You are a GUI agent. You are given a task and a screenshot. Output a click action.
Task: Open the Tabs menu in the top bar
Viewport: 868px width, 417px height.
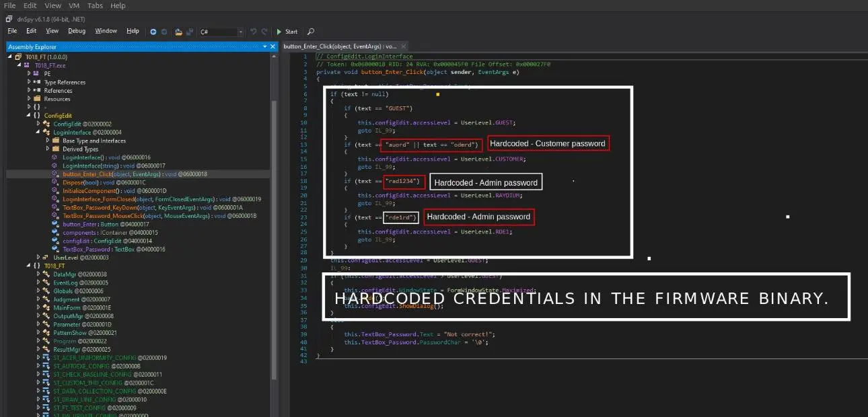(x=96, y=5)
